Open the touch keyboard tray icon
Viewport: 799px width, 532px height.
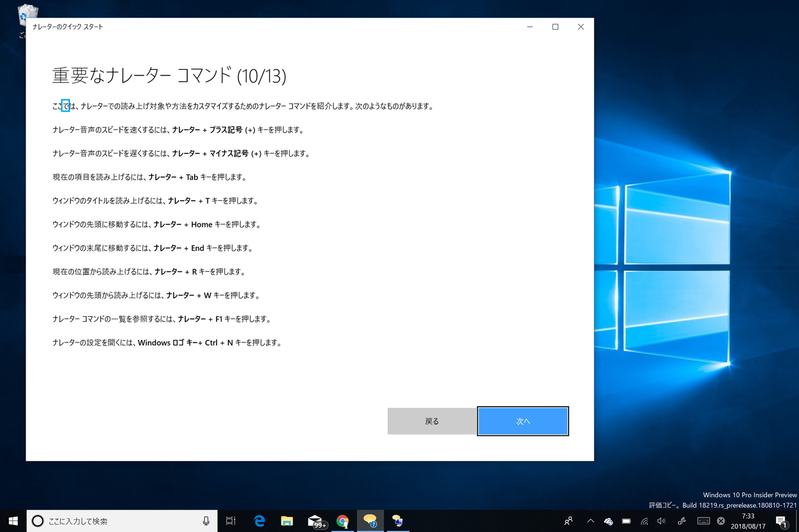pyautogui.click(x=703, y=521)
